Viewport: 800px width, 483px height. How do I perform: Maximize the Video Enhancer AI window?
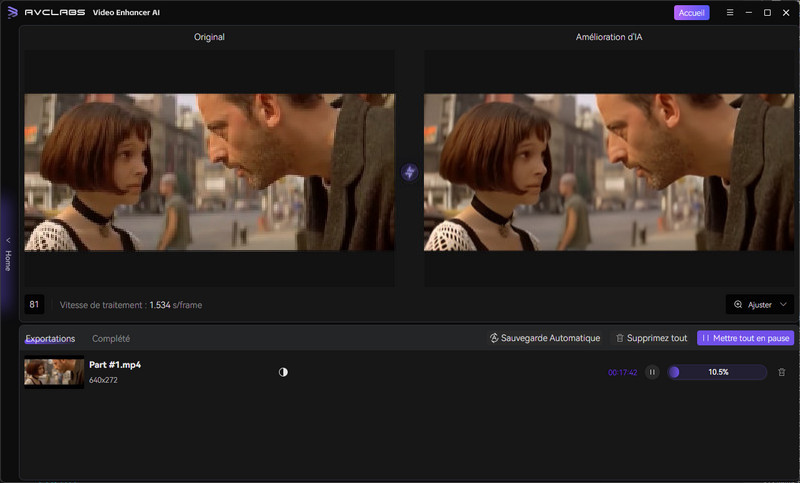[x=767, y=12]
